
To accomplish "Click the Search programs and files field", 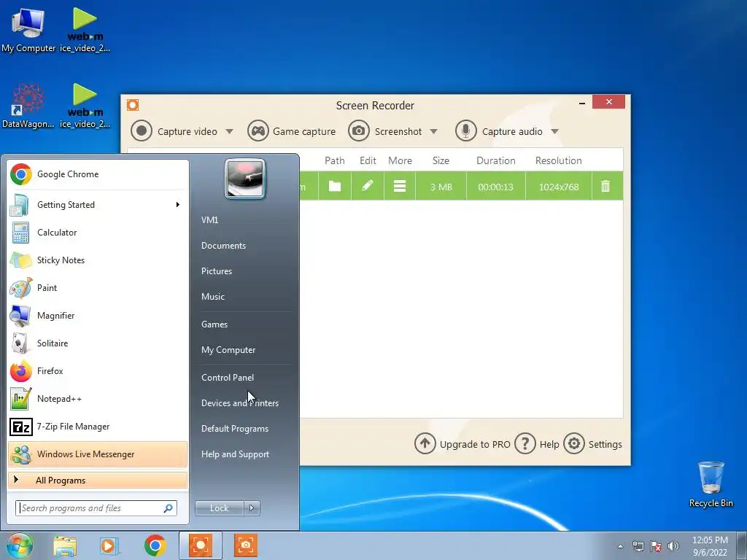I will [x=96, y=508].
